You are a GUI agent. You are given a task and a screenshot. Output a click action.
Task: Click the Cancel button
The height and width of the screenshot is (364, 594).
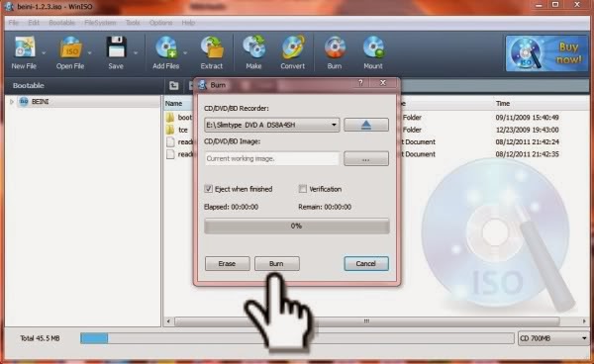click(x=366, y=264)
